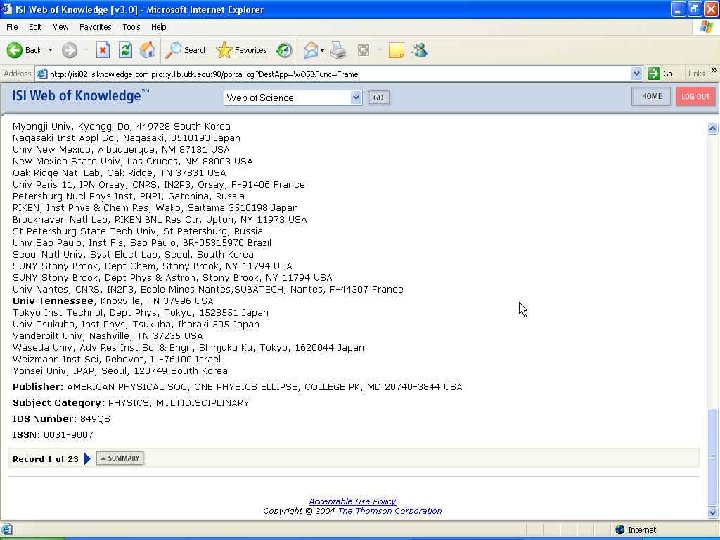The image size is (720, 540).
Task: Click the green Go arrow button
Action: point(653,74)
